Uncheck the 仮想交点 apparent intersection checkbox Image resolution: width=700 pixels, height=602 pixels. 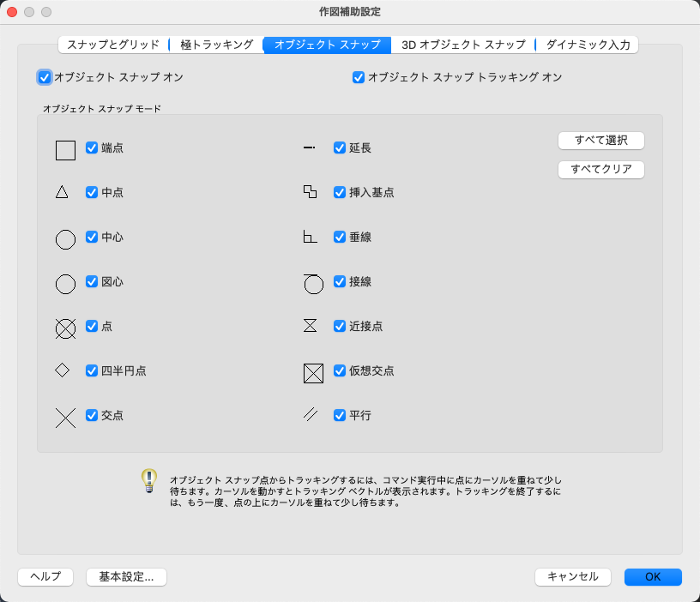[340, 370]
